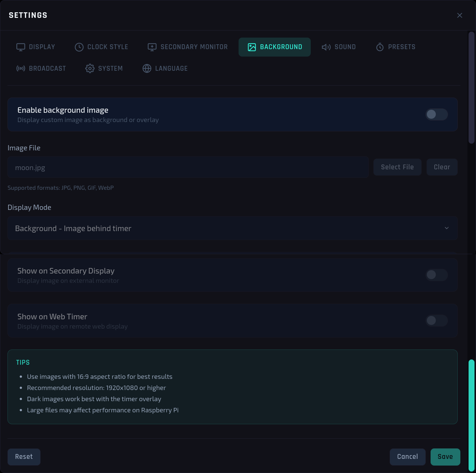Click the Secondary Monitor screen icon
The width and height of the screenshot is (476, 473).
pos(152,47)
